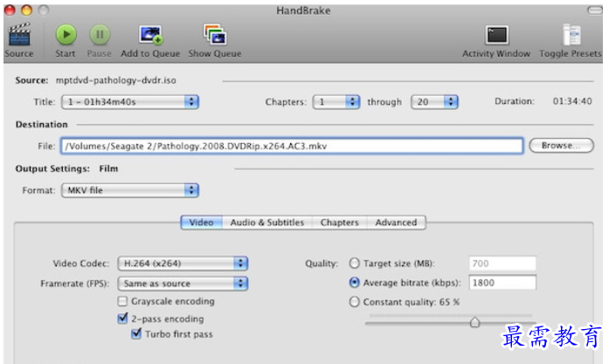Click the Target size field showing 700

(x=502, y=264)
